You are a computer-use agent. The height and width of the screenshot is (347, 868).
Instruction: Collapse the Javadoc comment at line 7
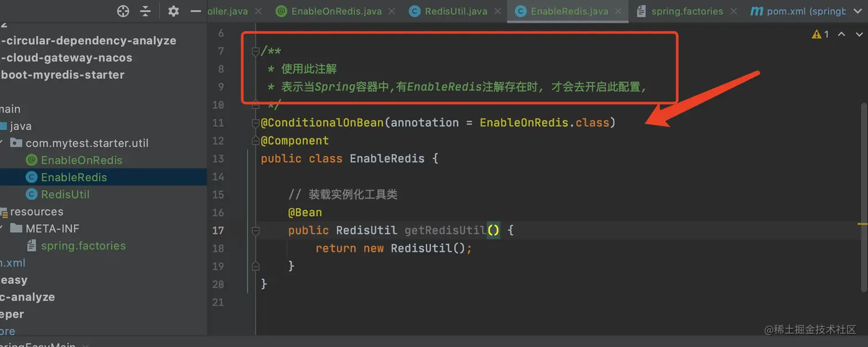click(x=255, y=50)
